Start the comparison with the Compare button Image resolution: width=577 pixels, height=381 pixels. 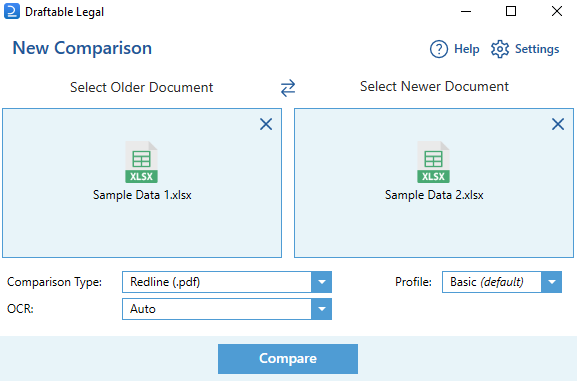[x=288, y=359]
